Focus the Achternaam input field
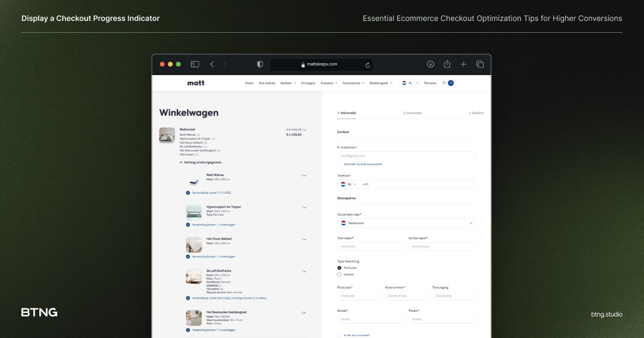 (442, 247)
